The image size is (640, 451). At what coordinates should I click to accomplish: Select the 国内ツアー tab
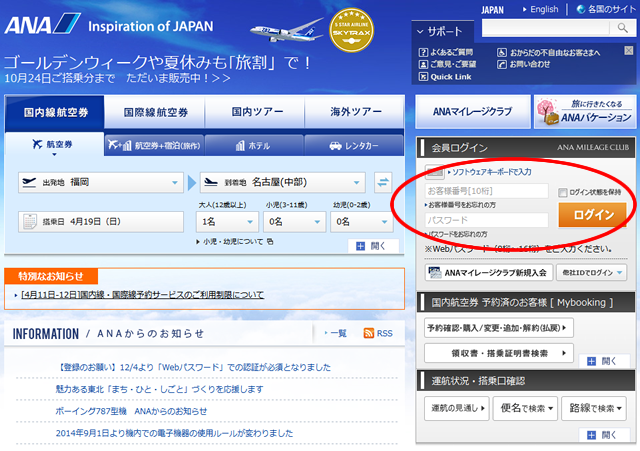coord(255,112)
